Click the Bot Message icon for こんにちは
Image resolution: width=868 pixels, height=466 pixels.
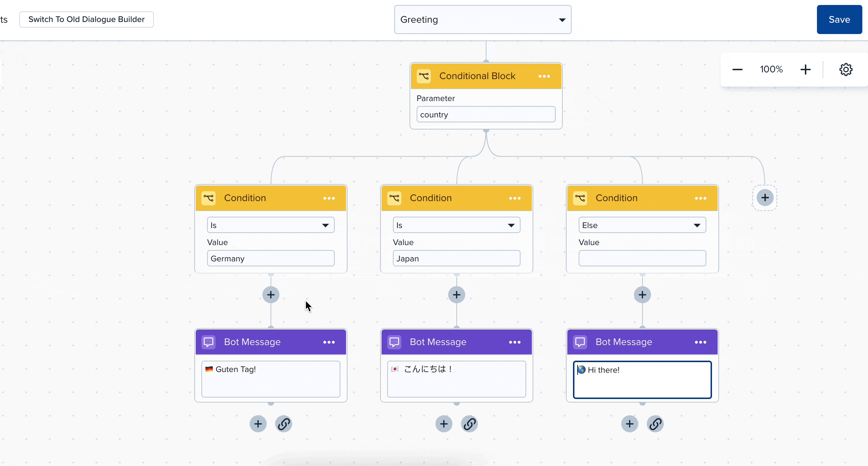click(x=394, y=342)
